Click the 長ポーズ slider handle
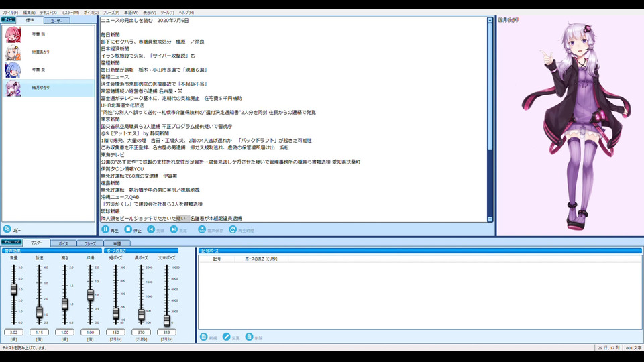 click(x=142, y=315)
